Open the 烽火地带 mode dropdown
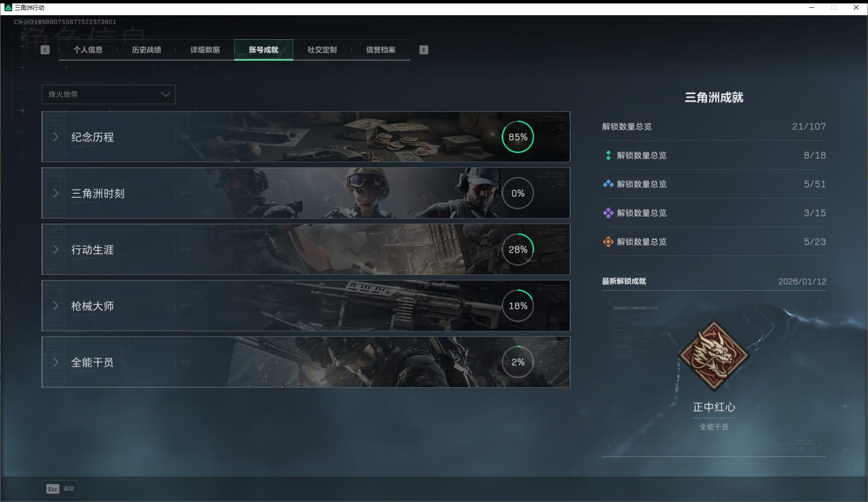The image size is (868, 502). click(x=108, y=94)
